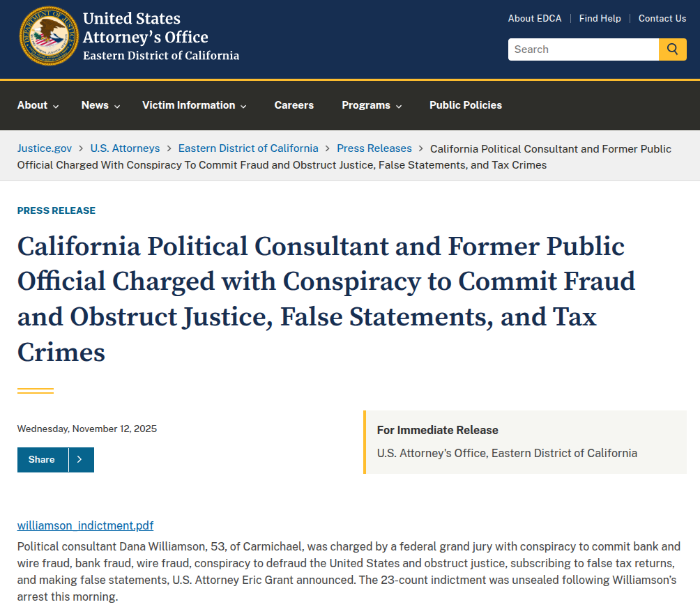Click the yellow search magnifier button
This screenshot has width=700, height=616.
coord(672,49)
